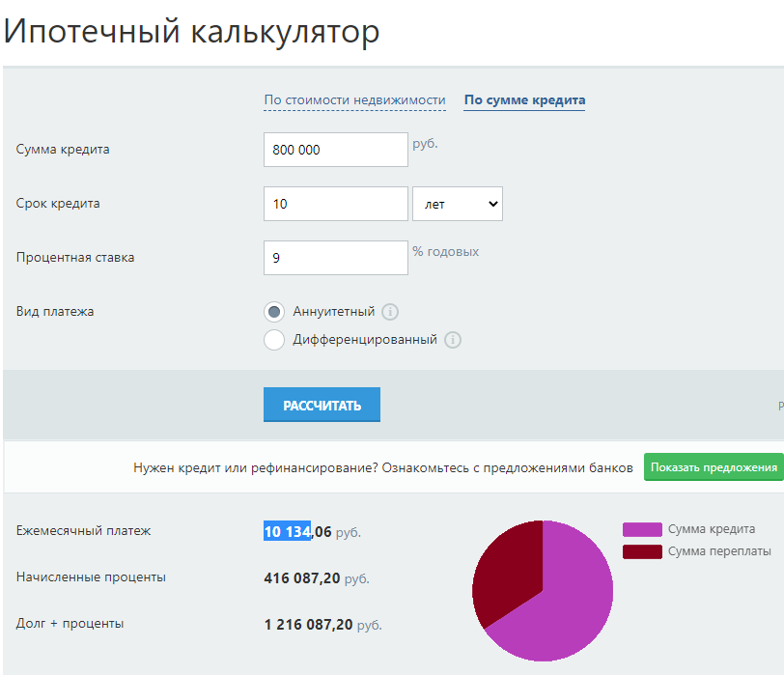Image resolution: width=784 pixels, height=675 pixels.
Task: Open the loan term units dropdown showing лет
Action: pyautogui.click(x=458, y=203)
